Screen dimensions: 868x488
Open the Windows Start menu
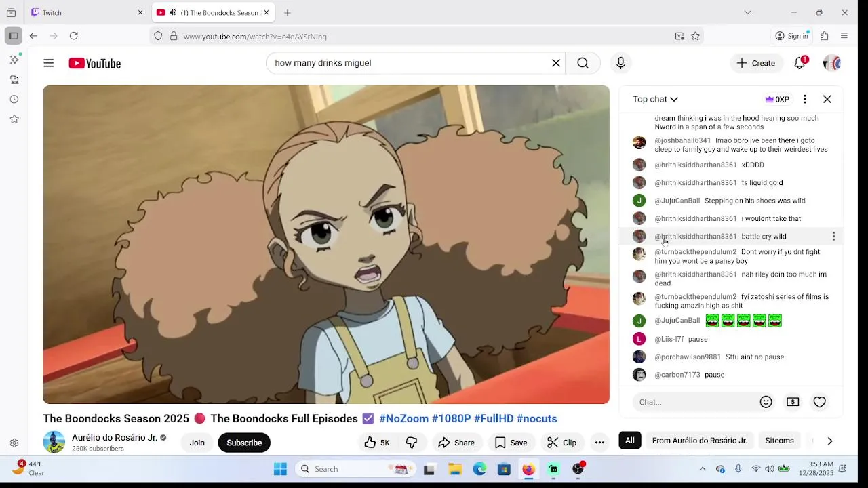point(280,469)
